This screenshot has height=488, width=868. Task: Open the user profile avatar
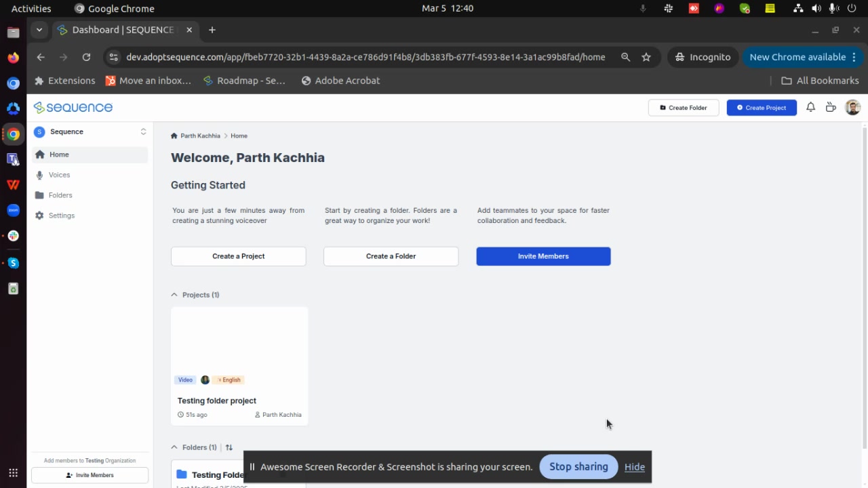click(852, 107)
